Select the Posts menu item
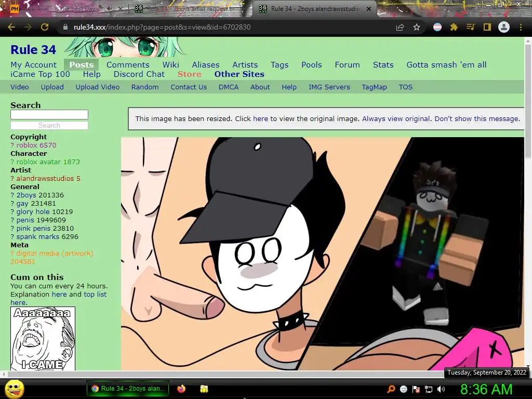Image resolution: width=532 pixels, height=399 pixels. coord(82,65)
